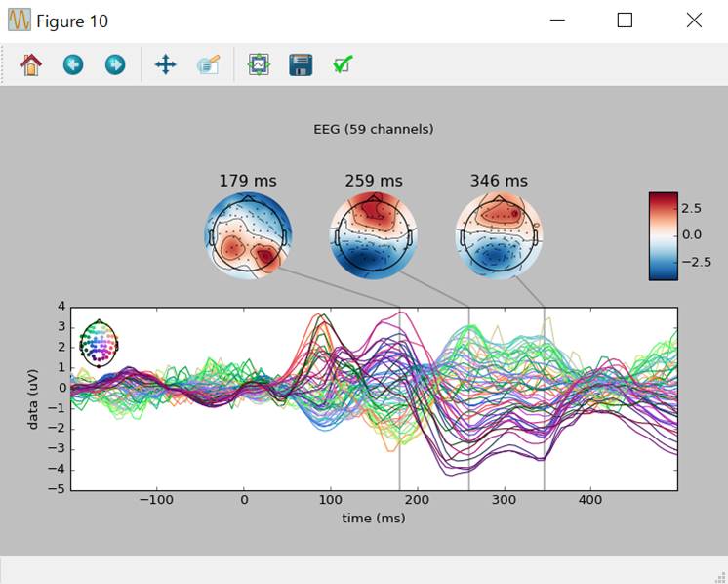Viewport: 728px width, 584px height.
Task: Maximize the Figure 10 window
Action: click(625, 21)
